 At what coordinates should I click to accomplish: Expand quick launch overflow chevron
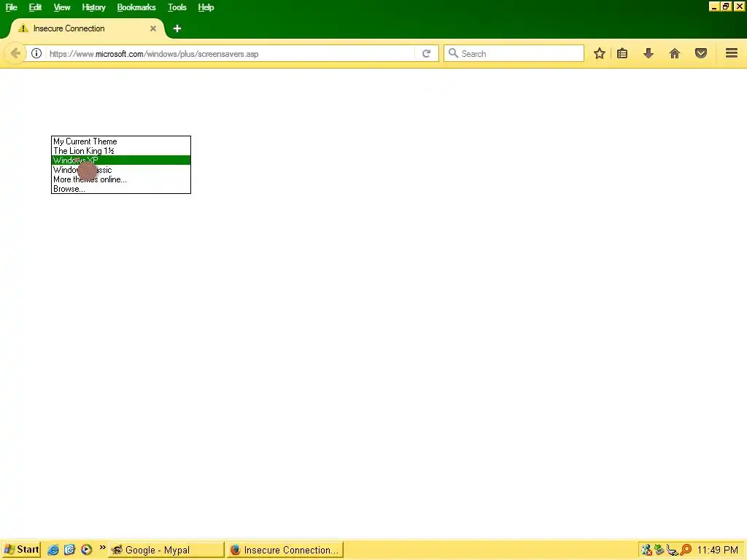point(102,548)
